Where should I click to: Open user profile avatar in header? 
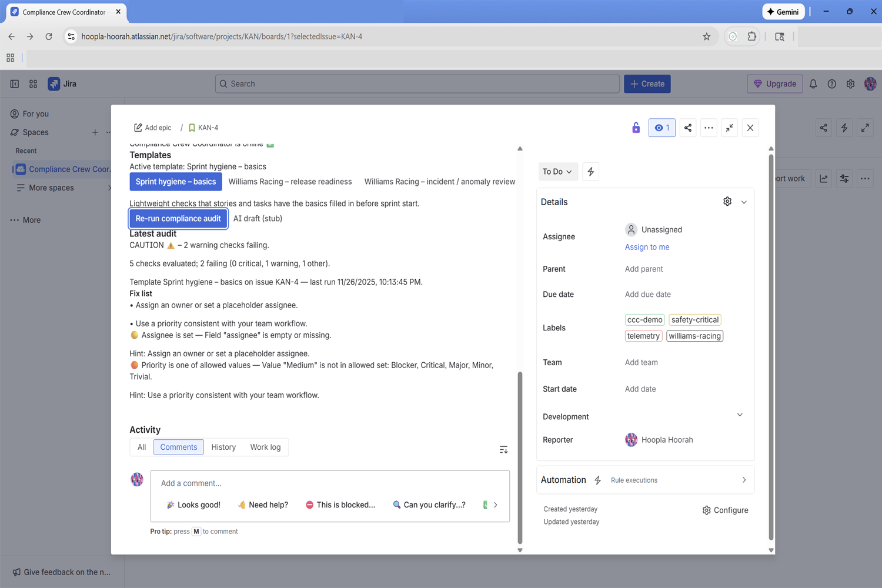(x=870, y=83)
